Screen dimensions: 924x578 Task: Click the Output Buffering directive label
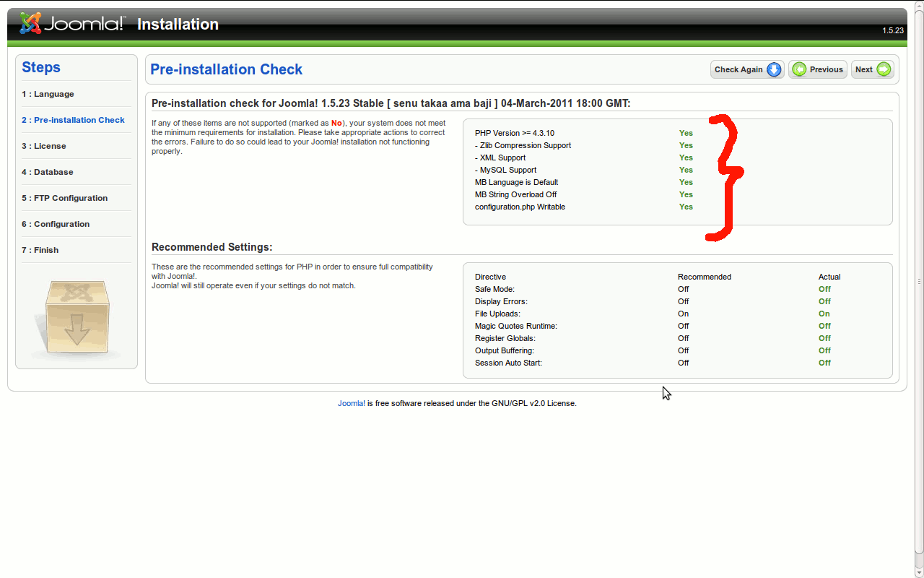[x=505, y=350]
